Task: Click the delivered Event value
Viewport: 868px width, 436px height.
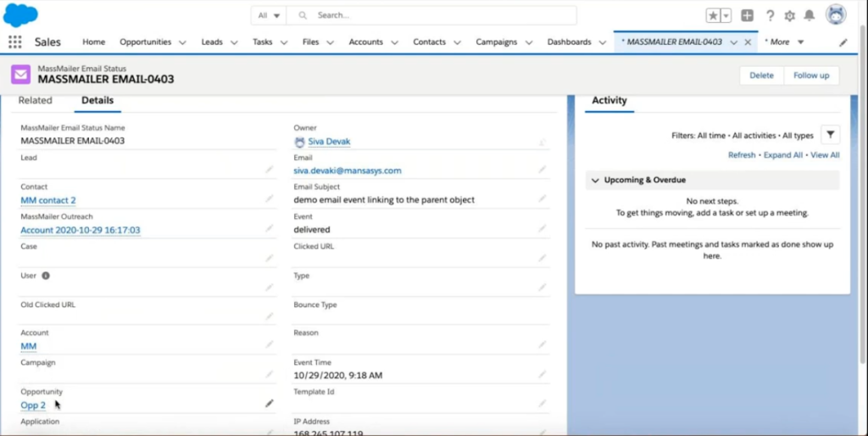Action: pos(312,229)
